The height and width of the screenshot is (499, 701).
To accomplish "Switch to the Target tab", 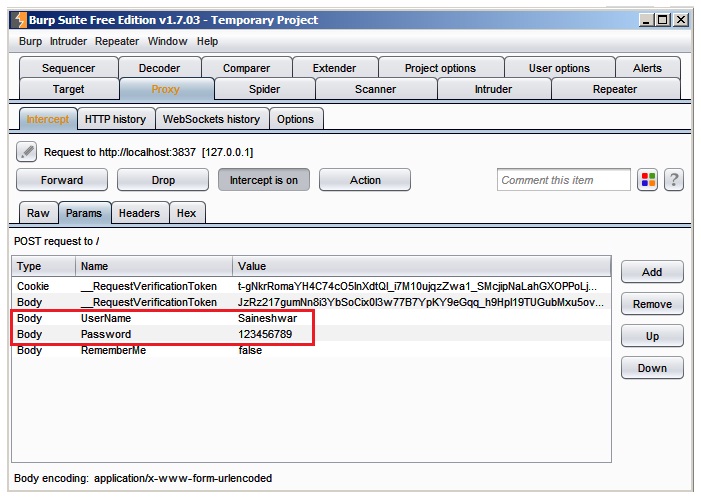I will click(68, 89).
